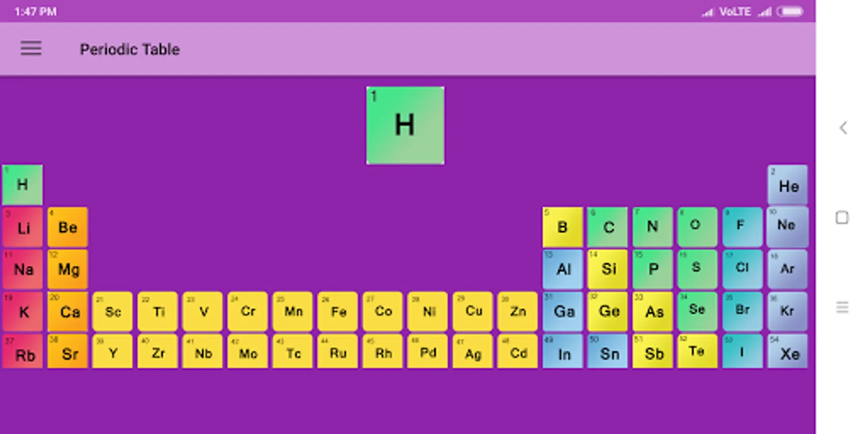Click the back chevron on the right edge
The width and height of the screenshot is (868, 434).
[x=843, y=128]
